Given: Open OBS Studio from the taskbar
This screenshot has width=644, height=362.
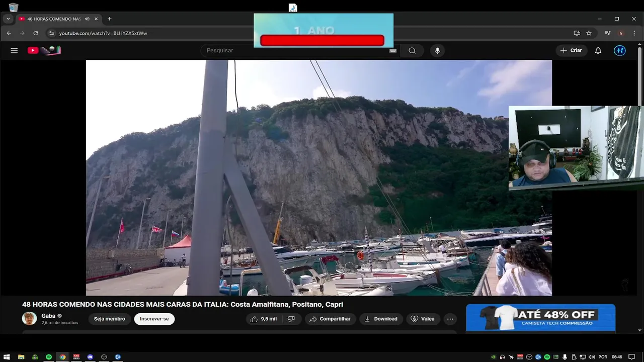Looking at the screenshot, I should (104, 357).
